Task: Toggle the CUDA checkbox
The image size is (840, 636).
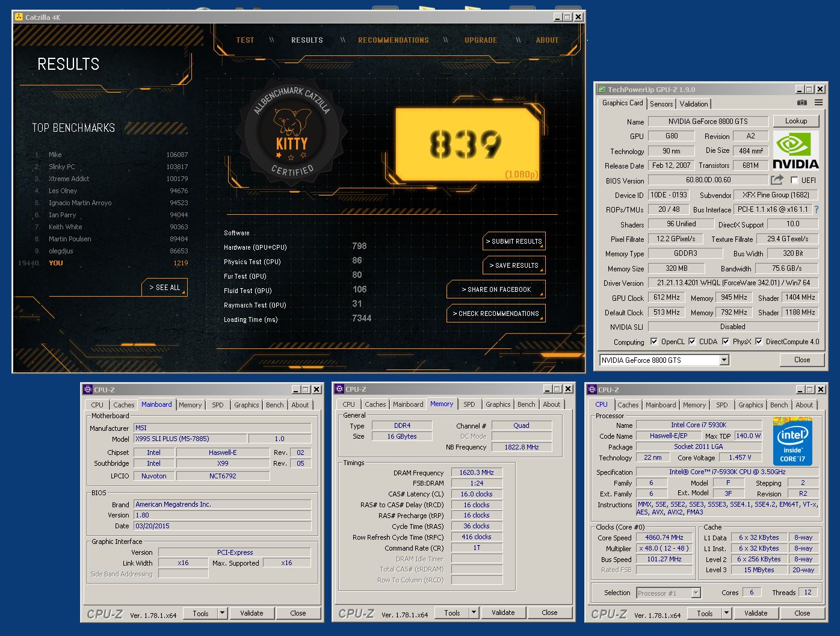Action: 692,341
